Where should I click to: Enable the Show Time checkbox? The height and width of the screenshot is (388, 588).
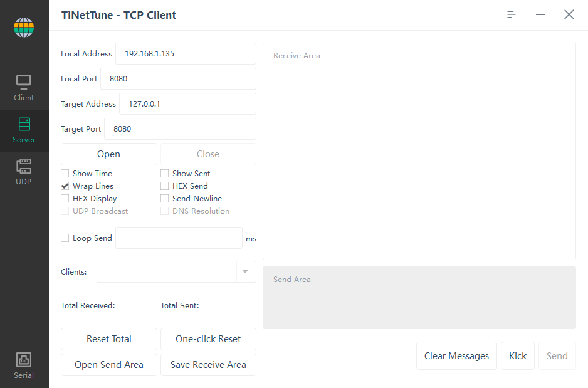pos(65,173)
